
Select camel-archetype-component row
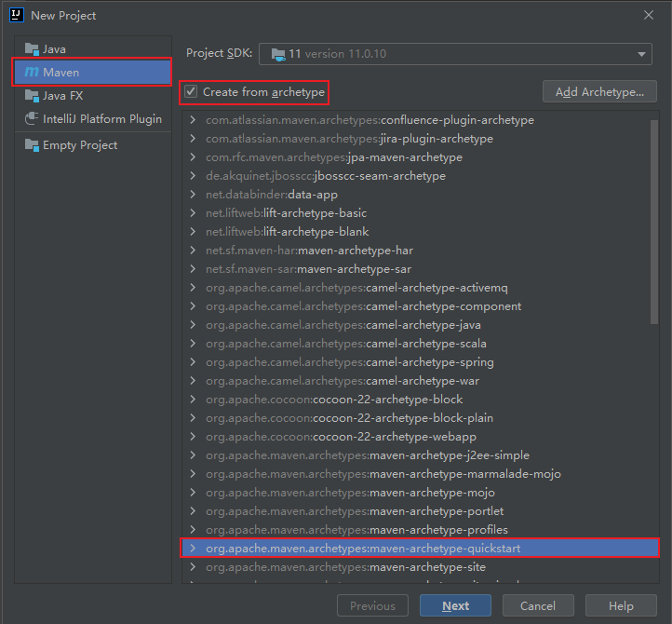tap(420, 306)
